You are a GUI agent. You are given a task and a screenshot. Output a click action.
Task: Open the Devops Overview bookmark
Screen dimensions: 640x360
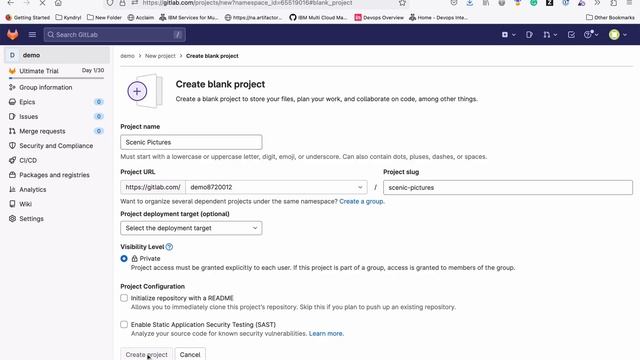pos(379,18)
